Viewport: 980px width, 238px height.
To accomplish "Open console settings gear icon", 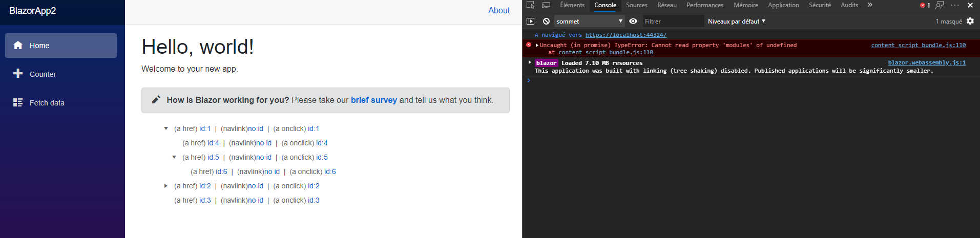I will point(970,21).
